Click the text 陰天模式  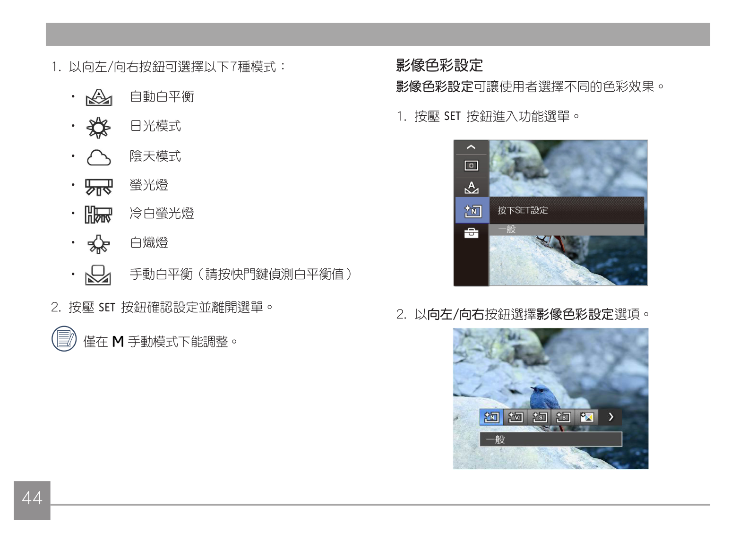pos(155,156)
